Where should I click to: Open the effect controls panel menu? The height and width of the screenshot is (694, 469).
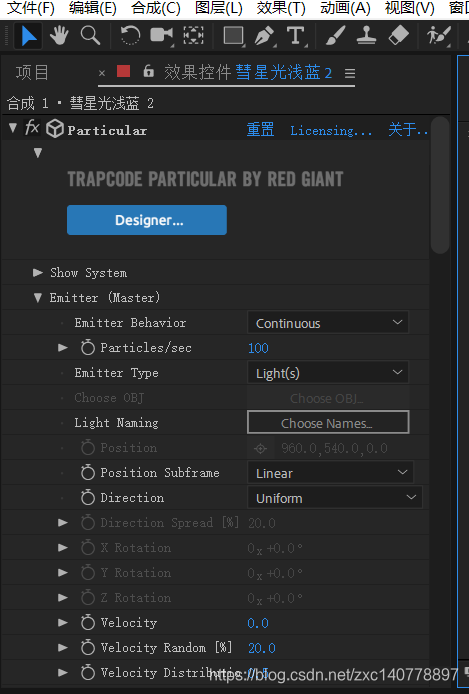(x=350, y=73)
